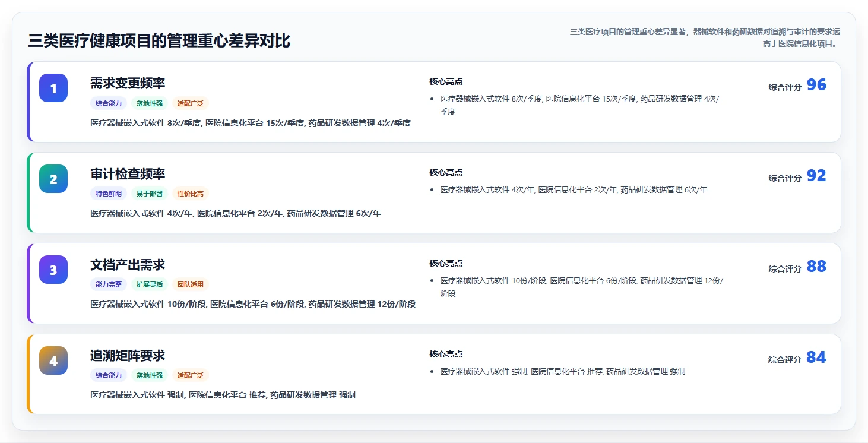Click 核心亮点 heading in 文档产出需求 card
Image resolution: width=868 pixels, height=443 pixels.
pyautogui.click(x=446, y=263)
